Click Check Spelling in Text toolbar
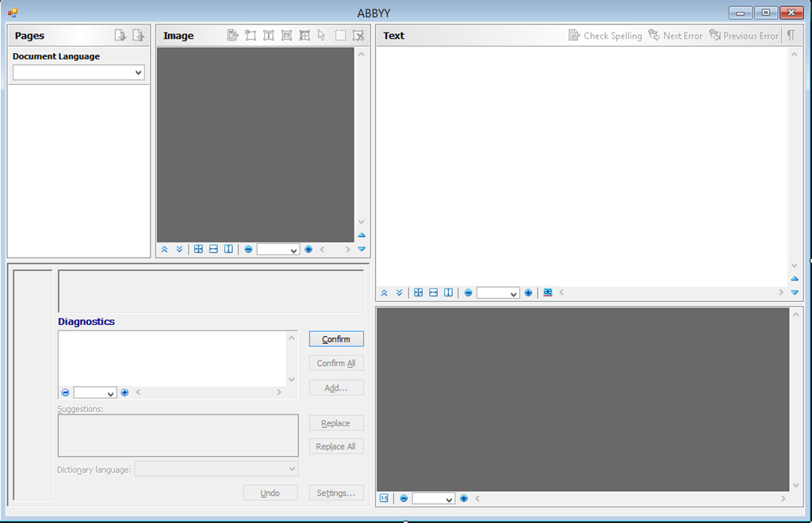This screenshot has width=812, height=523. coord(605,35)
